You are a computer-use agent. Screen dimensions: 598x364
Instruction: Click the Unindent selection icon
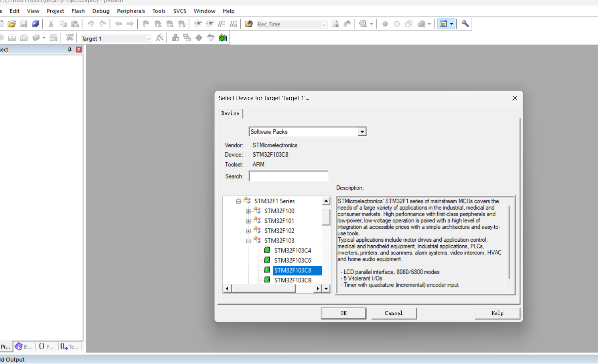210,24
